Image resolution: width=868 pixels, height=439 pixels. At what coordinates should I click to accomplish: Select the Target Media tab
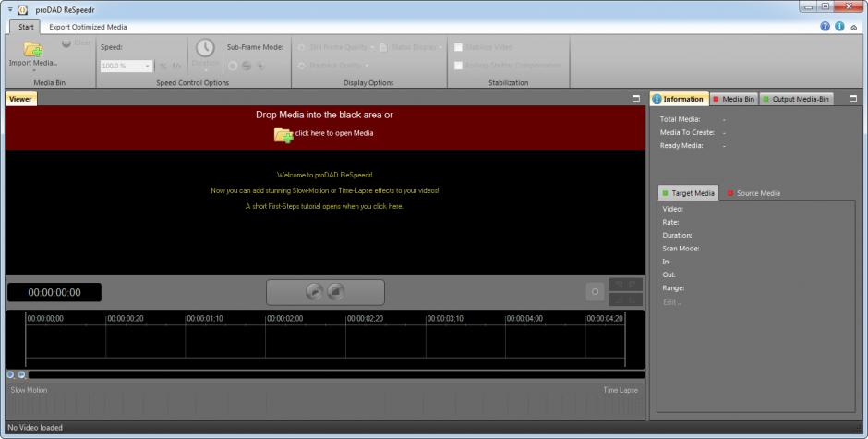click(x=688, y=193)
